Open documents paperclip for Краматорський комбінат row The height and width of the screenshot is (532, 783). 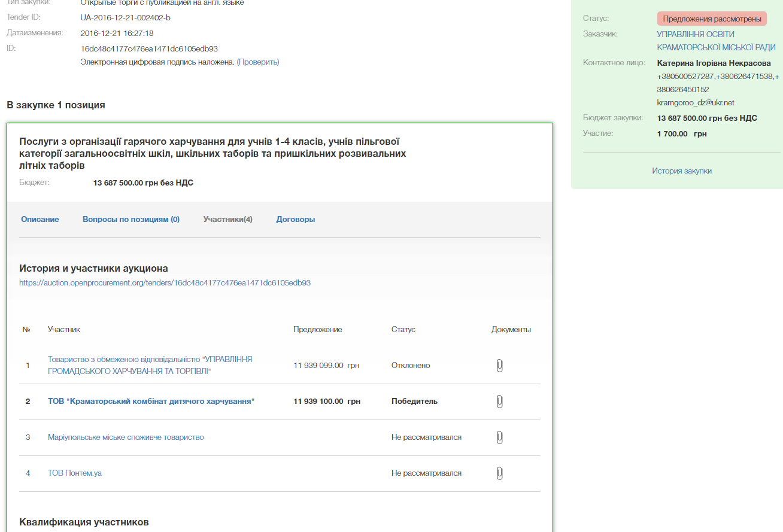coord(499,402)
